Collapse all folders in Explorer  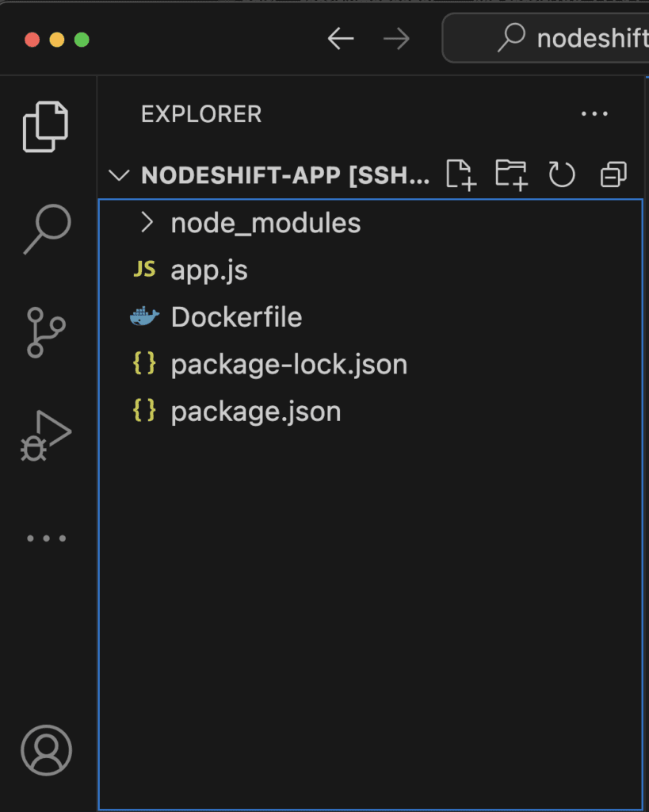tap(613, 174)
